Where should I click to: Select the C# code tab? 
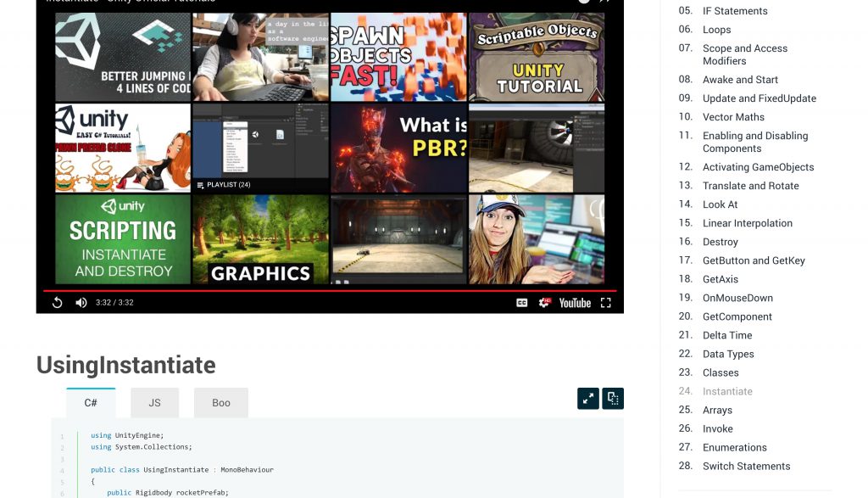[x=91, y=403]
